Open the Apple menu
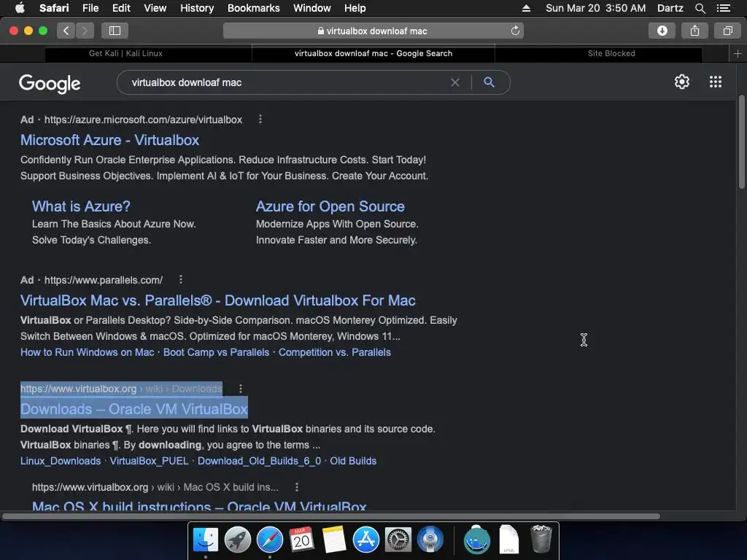747x560 pixels. coord(20,7)
